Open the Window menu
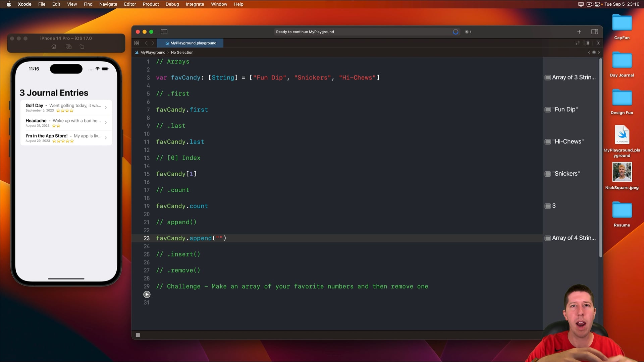This screenshot has width=644, height=362. (x=219, y=4)
